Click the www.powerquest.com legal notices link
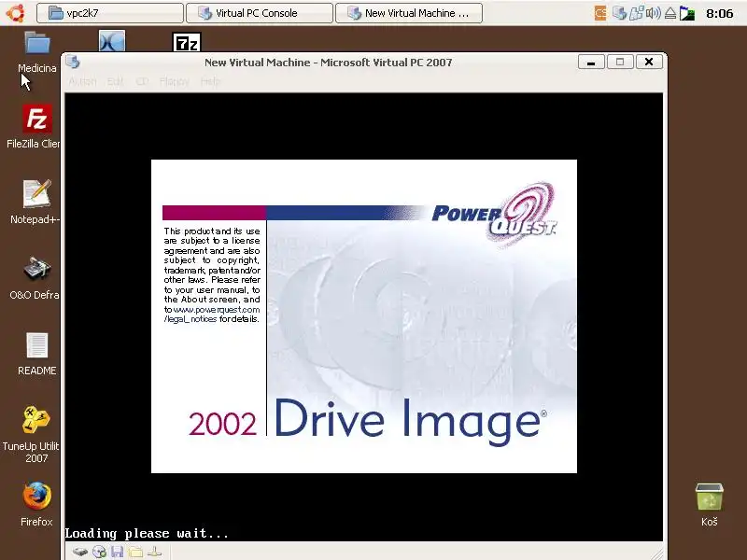The width and height of the screenshot is (747, 560). (x=213, y=315)
